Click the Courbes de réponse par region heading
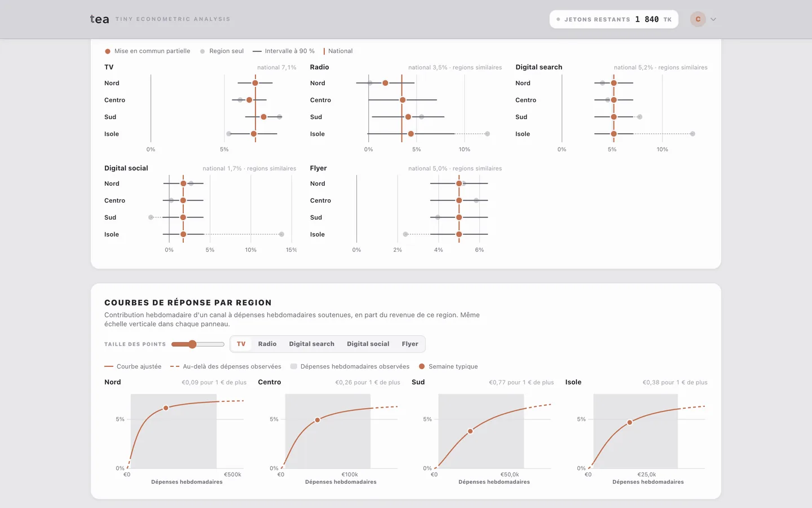Screen dimensions: 812x508 [188, 303]
